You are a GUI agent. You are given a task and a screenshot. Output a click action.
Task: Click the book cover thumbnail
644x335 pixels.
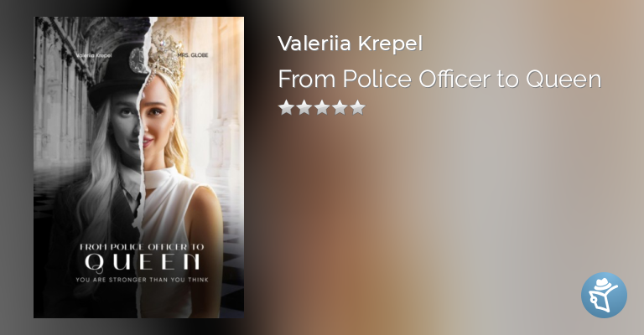pos(139,167)
